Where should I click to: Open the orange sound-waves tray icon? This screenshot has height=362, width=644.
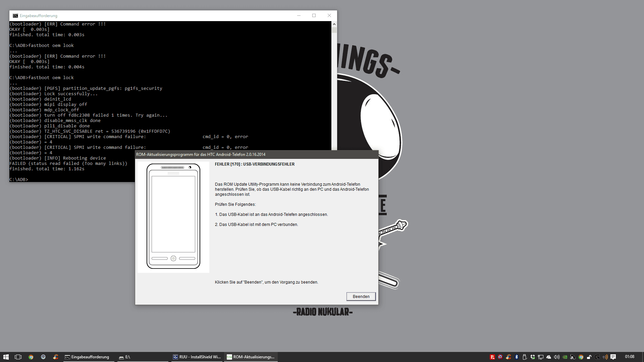pyautogui.click(x=605, y=357)
